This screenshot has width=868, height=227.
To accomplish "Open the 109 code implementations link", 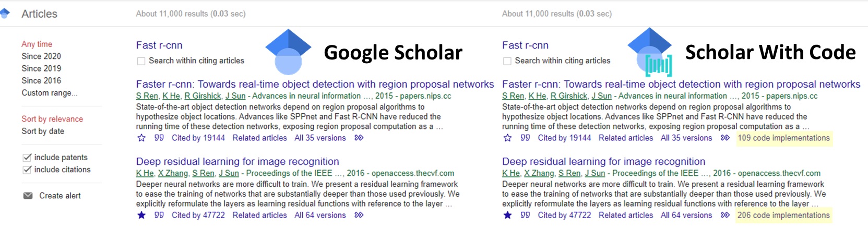I will point(783,138).
